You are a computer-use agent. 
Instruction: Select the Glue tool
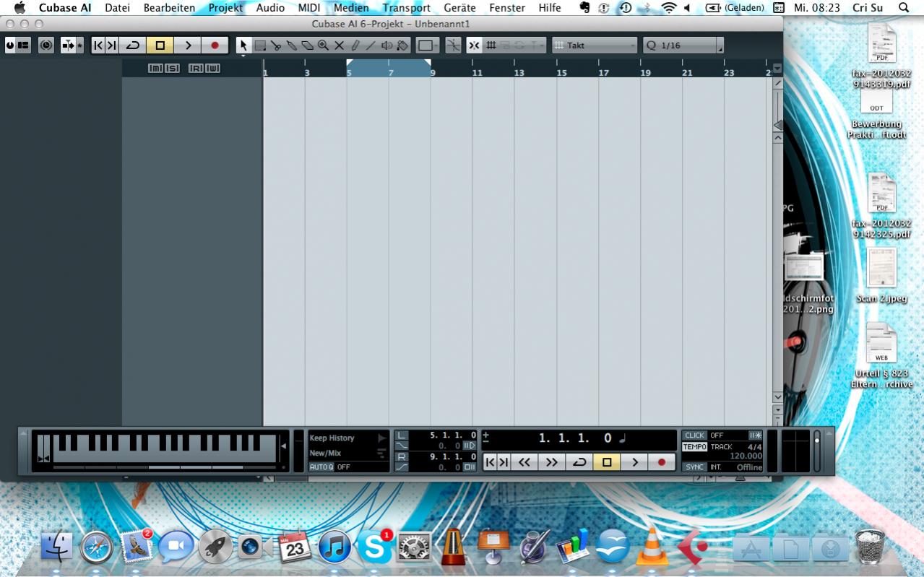[x=292, y=45]
